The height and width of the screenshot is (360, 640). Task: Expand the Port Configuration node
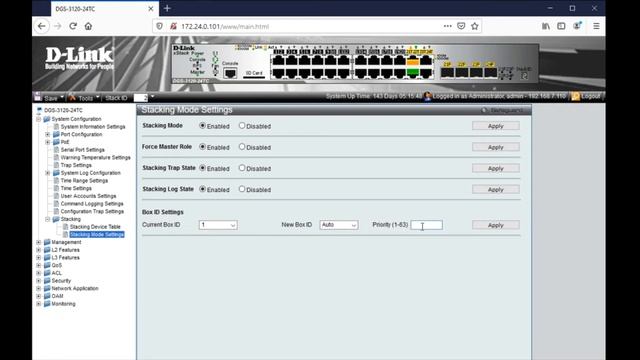48,134
